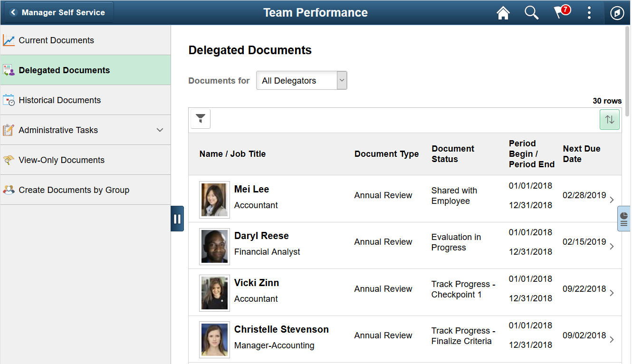Viewport: 632px width, 364px height.
Task: Click the vertical scrollbar
Action: pos(627,71)
